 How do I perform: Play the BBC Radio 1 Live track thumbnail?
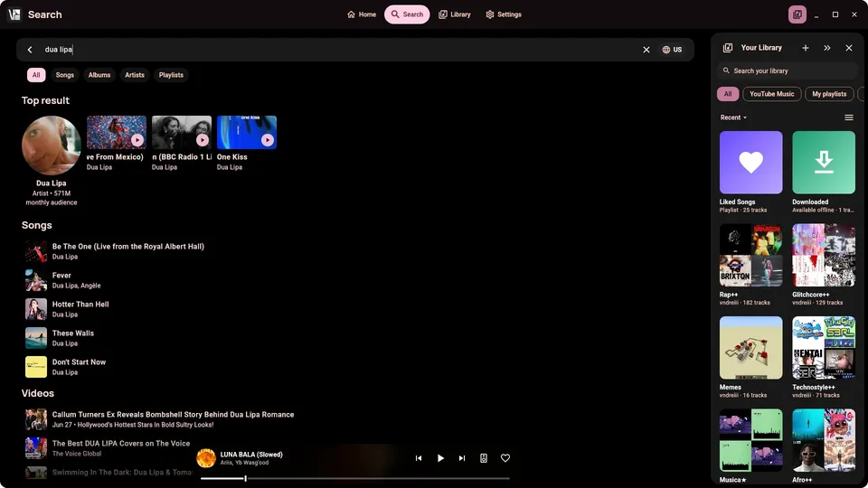(182, 132)
